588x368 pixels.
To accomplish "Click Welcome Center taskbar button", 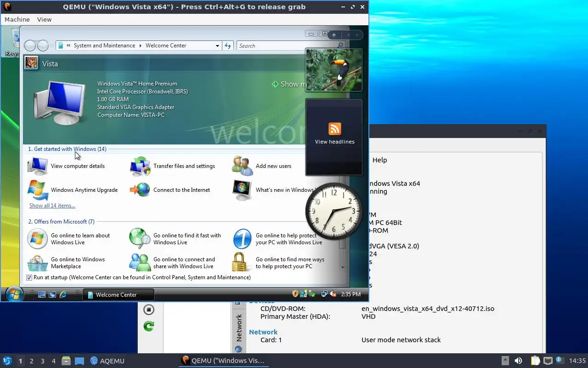I will pyautogui.click(x=118, y=294).
